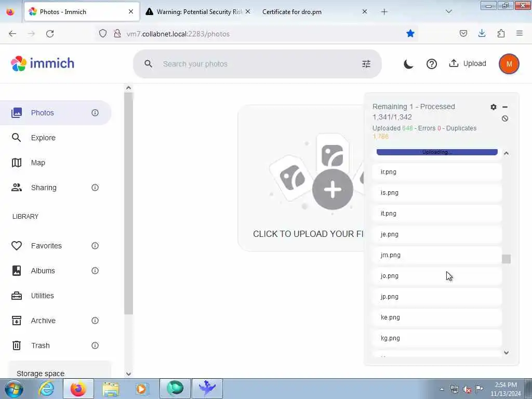Toggle the bookmark star
532x399 pixels.
click(x=410, y=33)
